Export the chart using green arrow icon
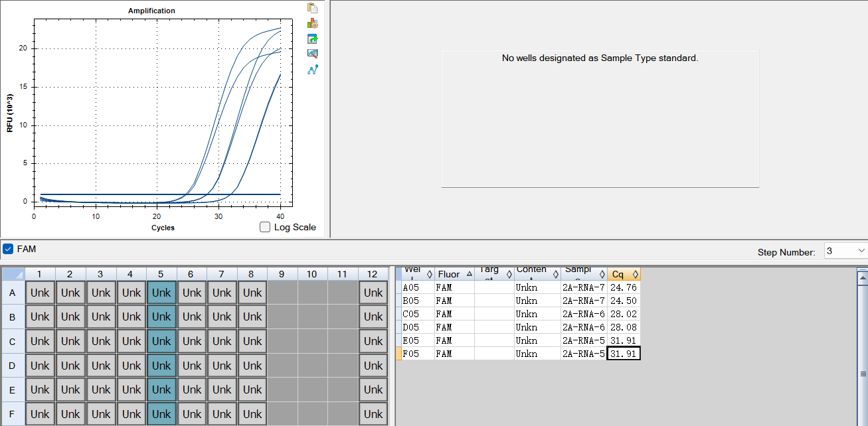868x426 pixels. [x=312, y=38]
